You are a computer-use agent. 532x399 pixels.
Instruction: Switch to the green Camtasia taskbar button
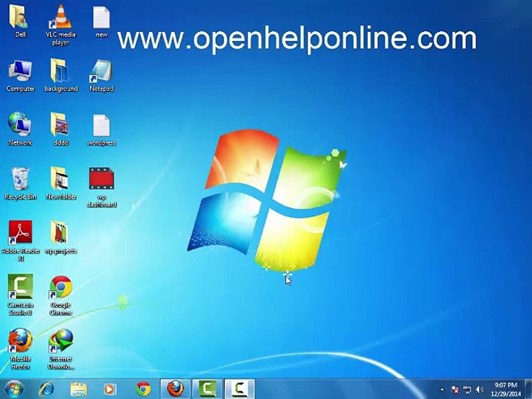[207, 389]
